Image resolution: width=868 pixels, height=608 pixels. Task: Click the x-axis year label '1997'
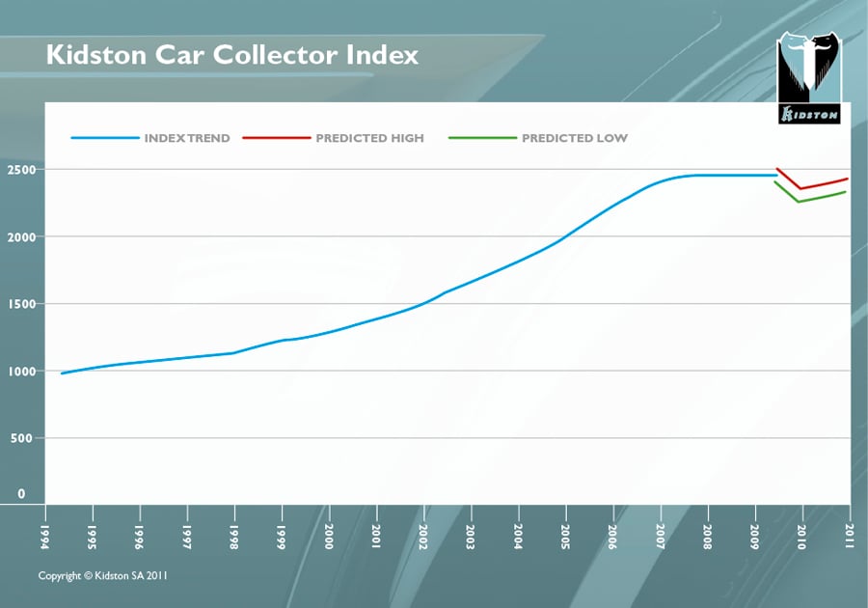click(x=186, y=538)
